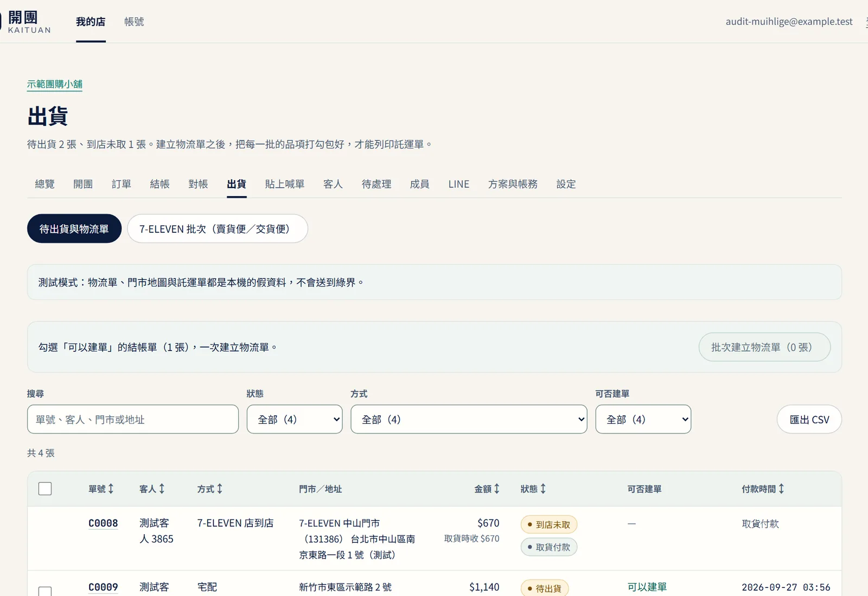The height and width of the screenshot is (596, 868).
Task: Click the 可以建單 text in C0009 row
Action: pos(647,587)
